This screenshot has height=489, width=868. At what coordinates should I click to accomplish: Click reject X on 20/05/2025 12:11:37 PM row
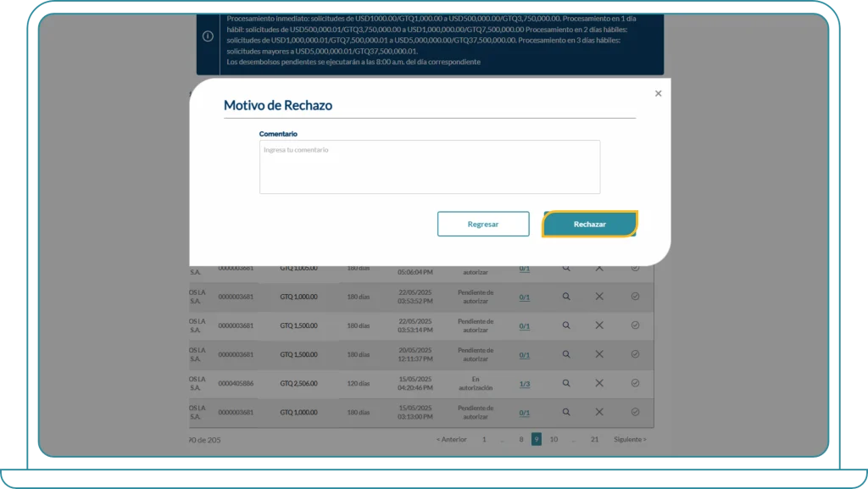598,354
